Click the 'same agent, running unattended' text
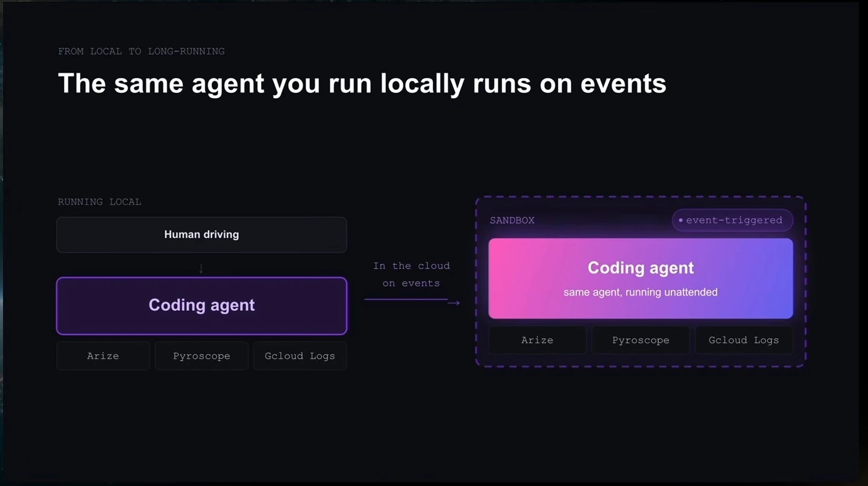This screenshot has width=868, height=486. point(640,293)
